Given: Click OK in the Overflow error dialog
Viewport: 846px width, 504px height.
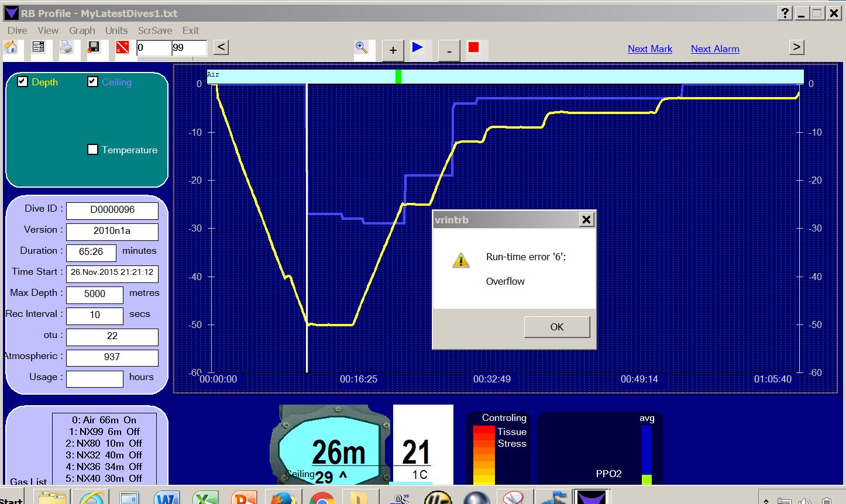Looking at the screenshot, I should pyautogui.click(x=556, y=327).
